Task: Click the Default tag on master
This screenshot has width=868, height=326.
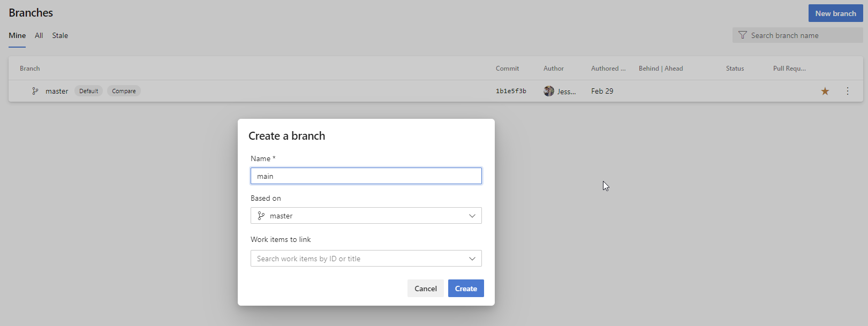Action: [88, 91]
